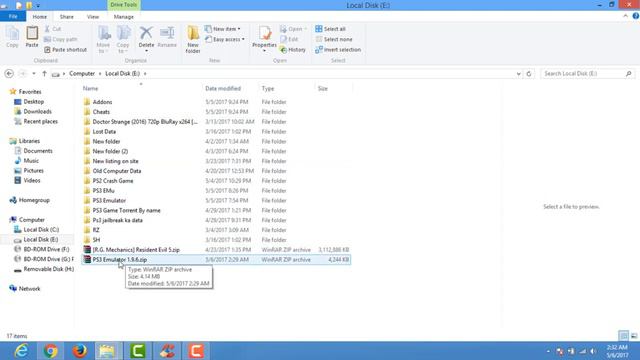Minimize the ribbon with chevron
This screenshot has width=640, height=360.
click(625, 16)
